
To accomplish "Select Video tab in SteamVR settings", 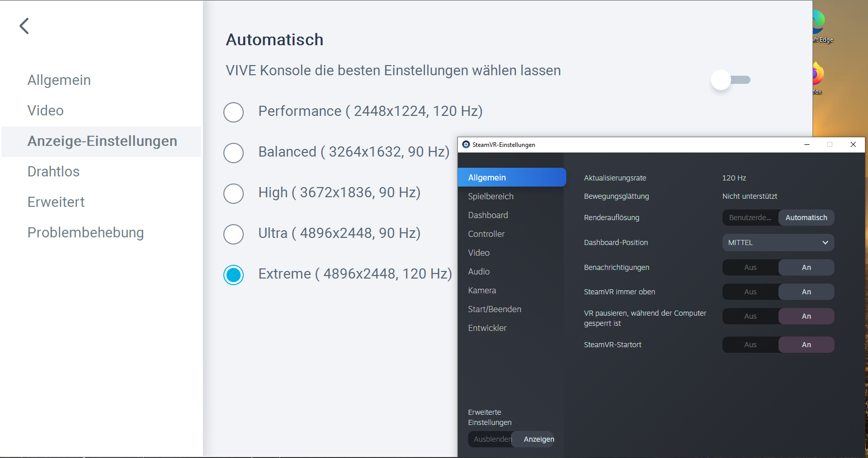I will pyautogui.click(x=511, y=253).
